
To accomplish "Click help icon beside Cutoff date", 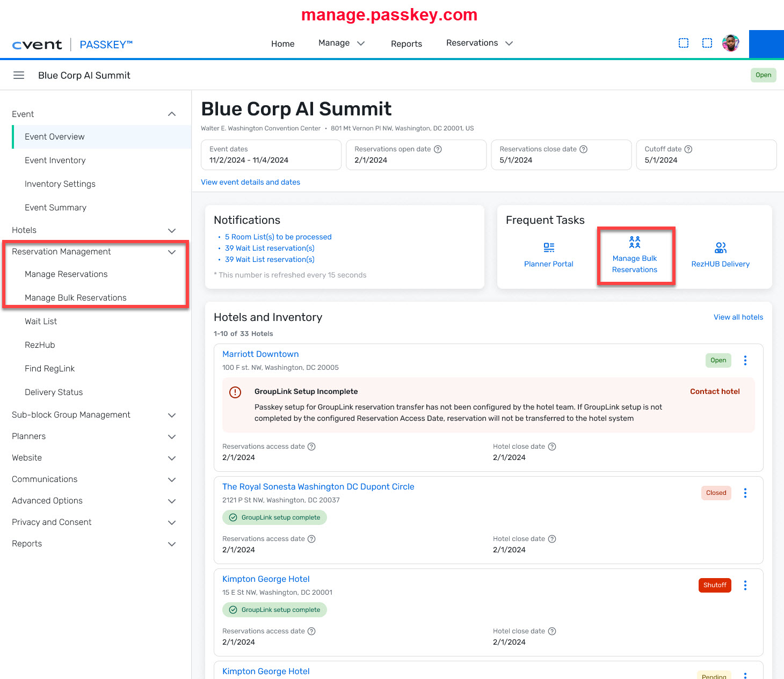I will tap(688, 149).
